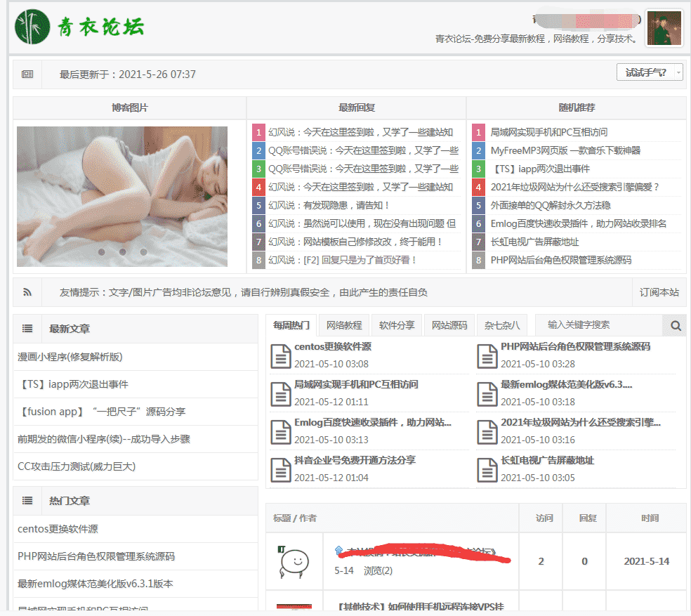This screenshot has width=691, height=616.
Task: Click the user avatar in header
Action: [664, 28]
